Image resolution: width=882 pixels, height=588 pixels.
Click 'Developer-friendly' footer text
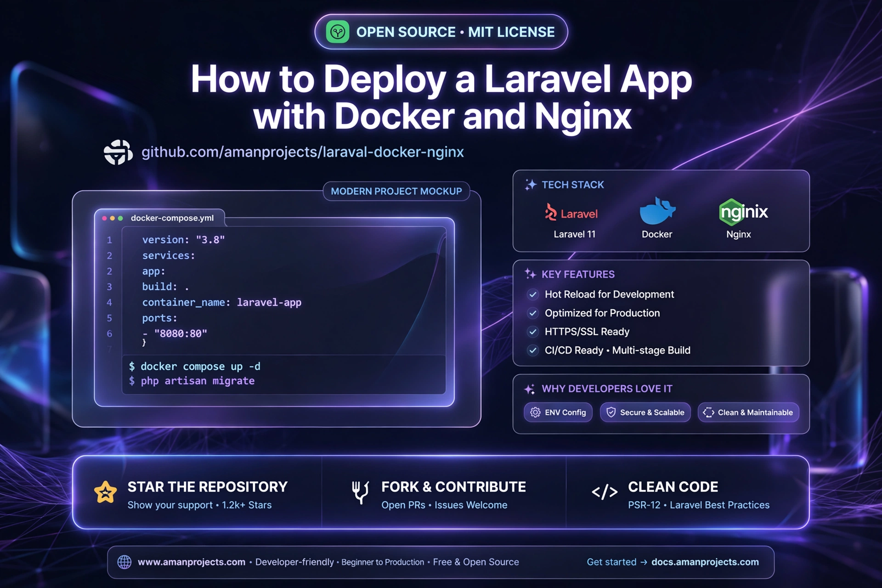(294, 562)
